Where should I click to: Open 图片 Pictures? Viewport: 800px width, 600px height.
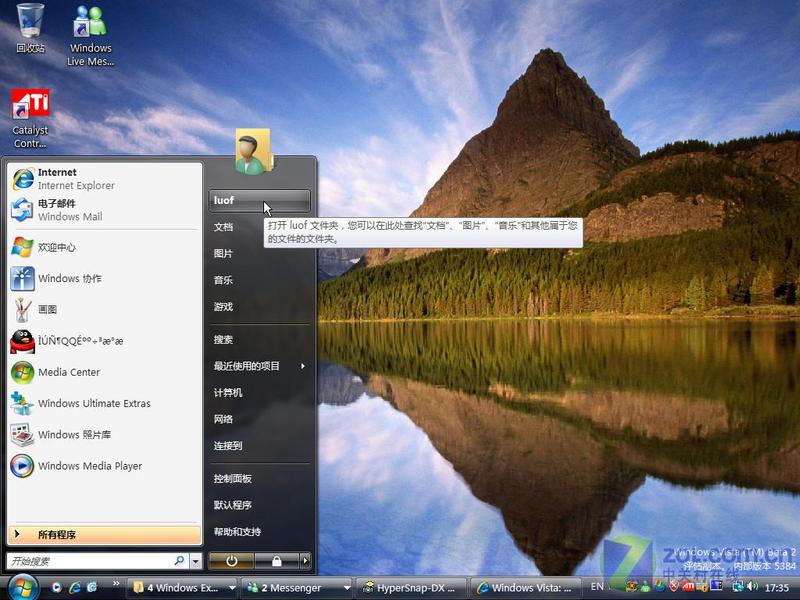click(259, 254)
